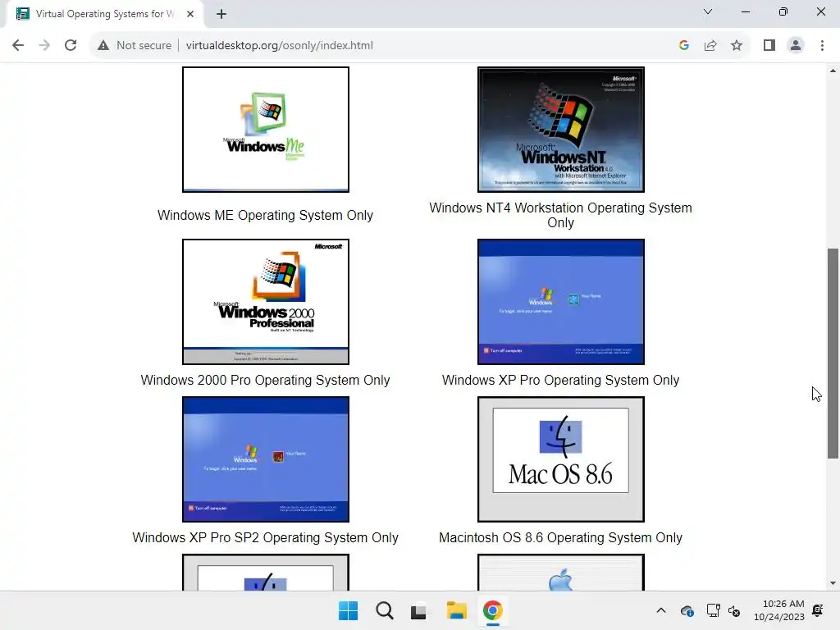Click Windows XP Pro Operating System Only
Screen dimensions: 840x630
pyautogui.click(x=560, y=381)
